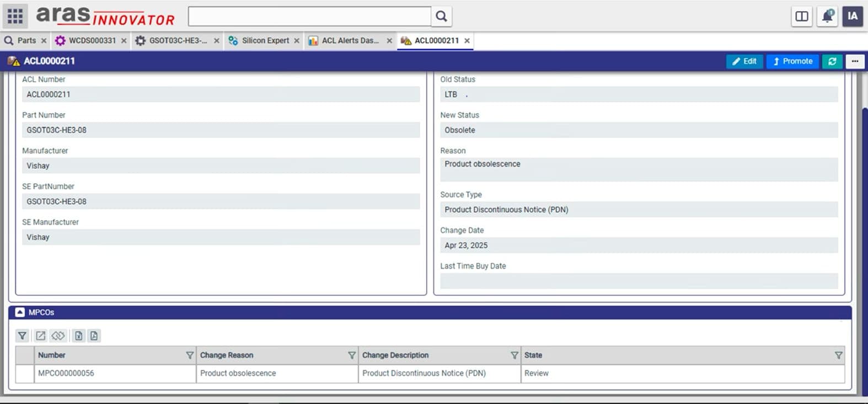Close the ACL Alerts Dashboard tab

[389, 41]
